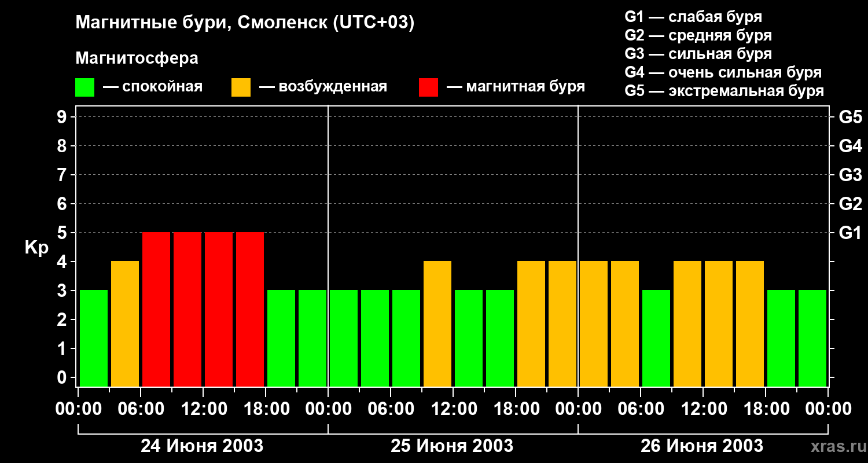Click the 'Магнитосфера' heading
This screenshot has width=868, height=463.
click(x=137, y=58)
